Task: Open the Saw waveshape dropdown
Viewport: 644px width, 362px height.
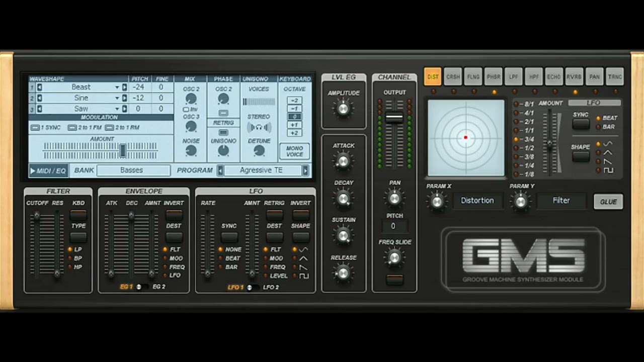Action: [117, 109]
